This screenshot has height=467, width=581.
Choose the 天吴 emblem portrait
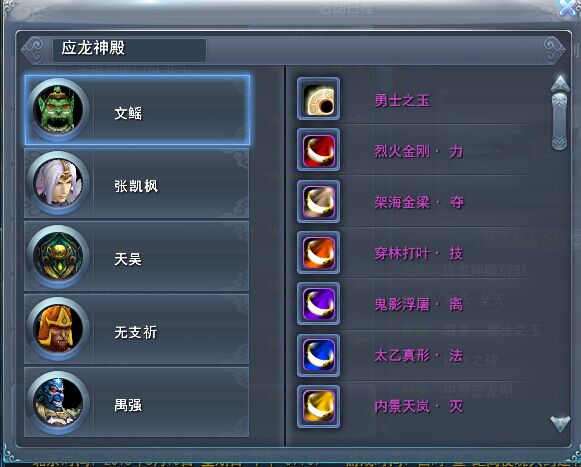pyautogui.click(x=58, y=256)
